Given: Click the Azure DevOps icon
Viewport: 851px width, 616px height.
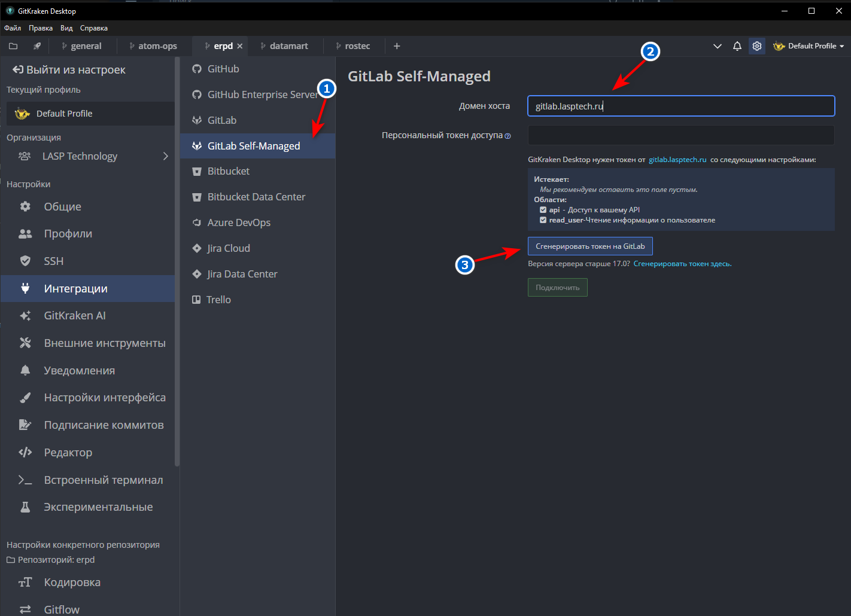Looking at the screenshot, I should pyautogui.click(x=197, y=222).
